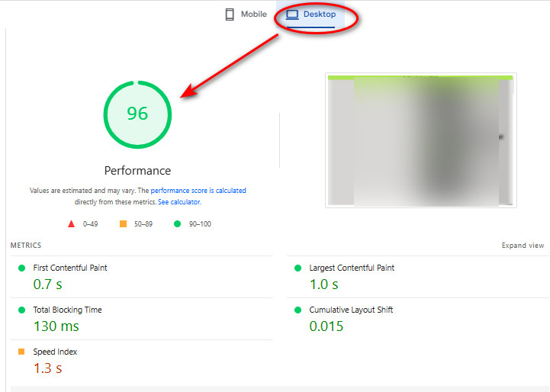Click Cumulative Layout Shift metric label
This screenshot has width=550, height=392.
[x=351, y=310]
